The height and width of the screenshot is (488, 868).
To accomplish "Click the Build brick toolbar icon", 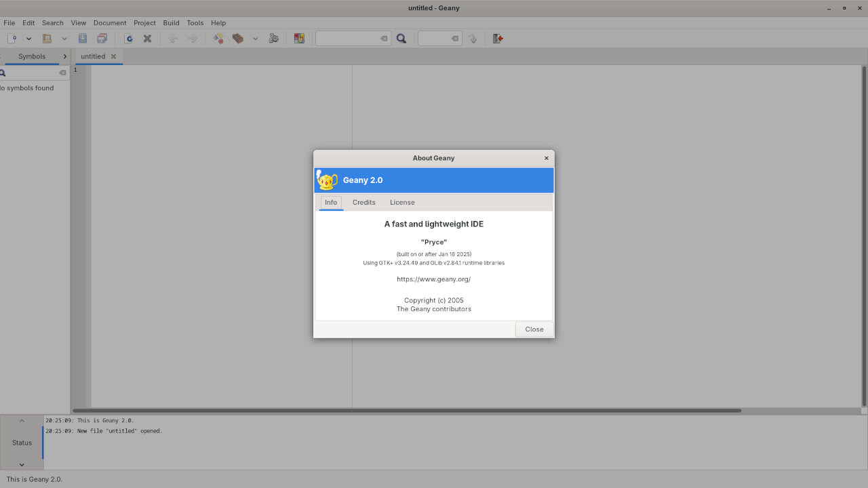I will [238, 39].
